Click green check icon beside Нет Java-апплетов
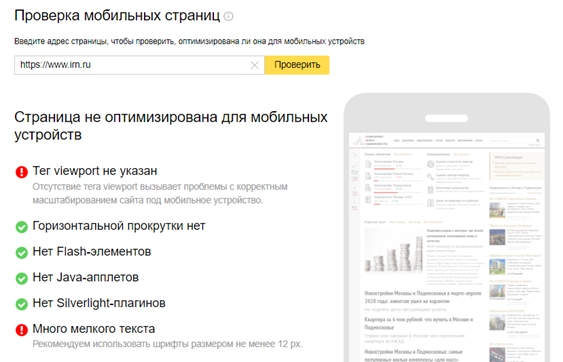 22,278
